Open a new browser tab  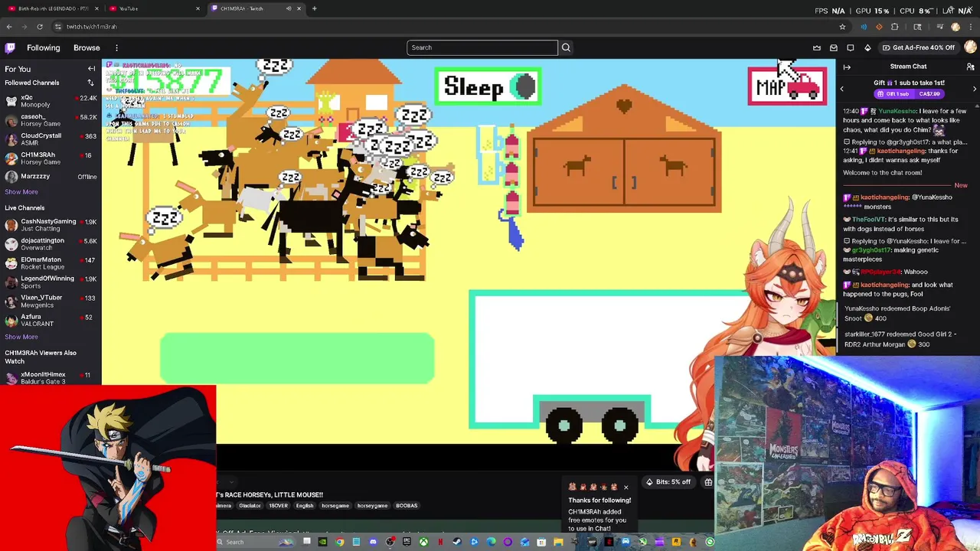314,8
